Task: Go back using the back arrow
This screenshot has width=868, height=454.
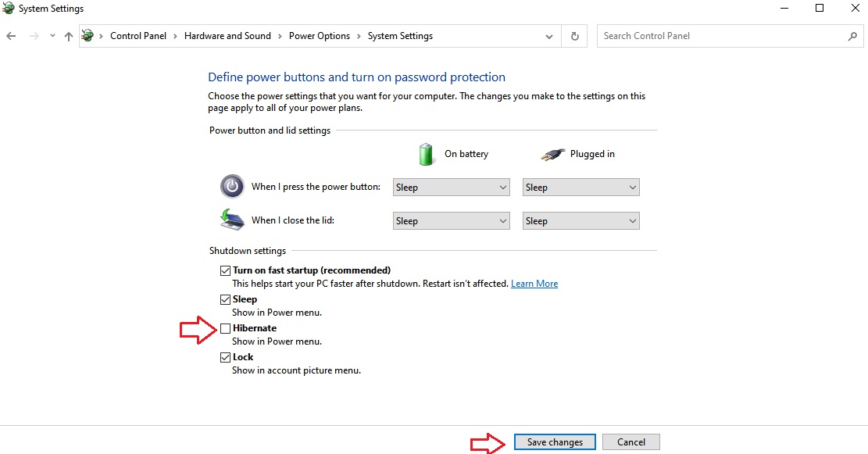Action: [11, 36]
